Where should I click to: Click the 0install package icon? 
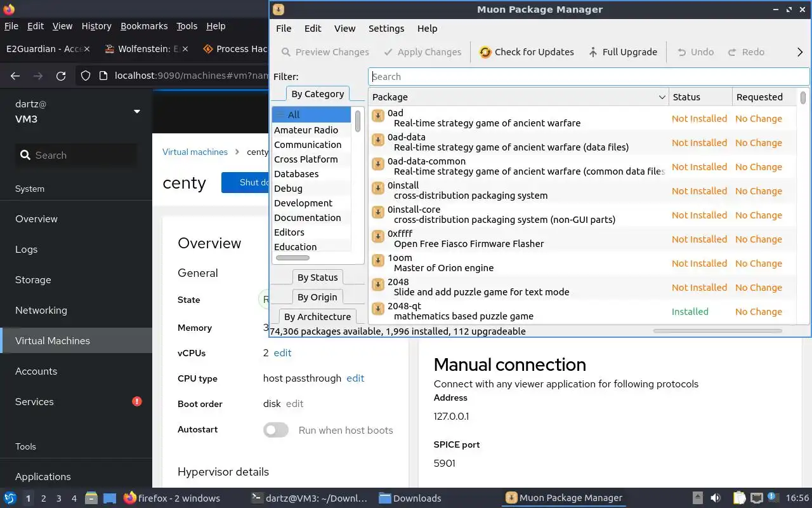click(x=378, y=188)
